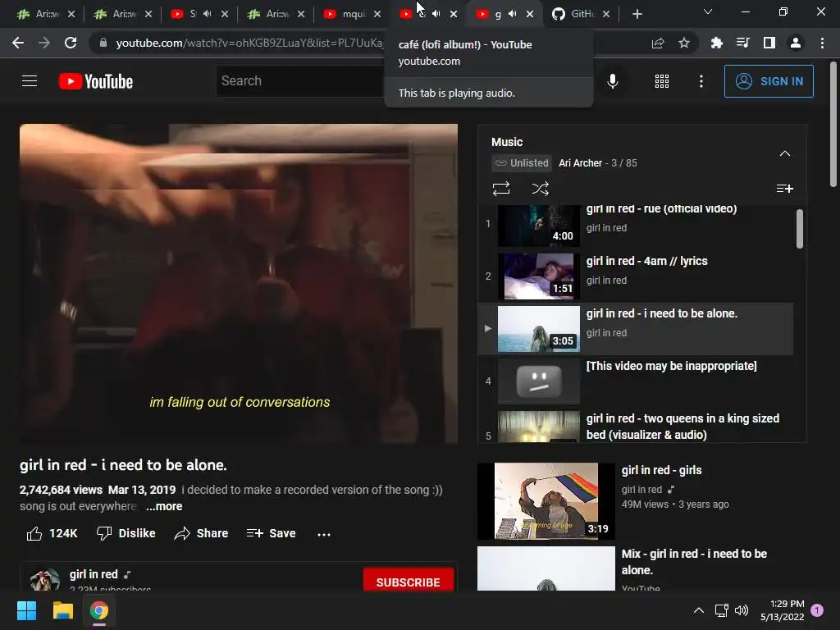Click the playlist panel scrollbar
840x630 pixels.
coord(799,229)
